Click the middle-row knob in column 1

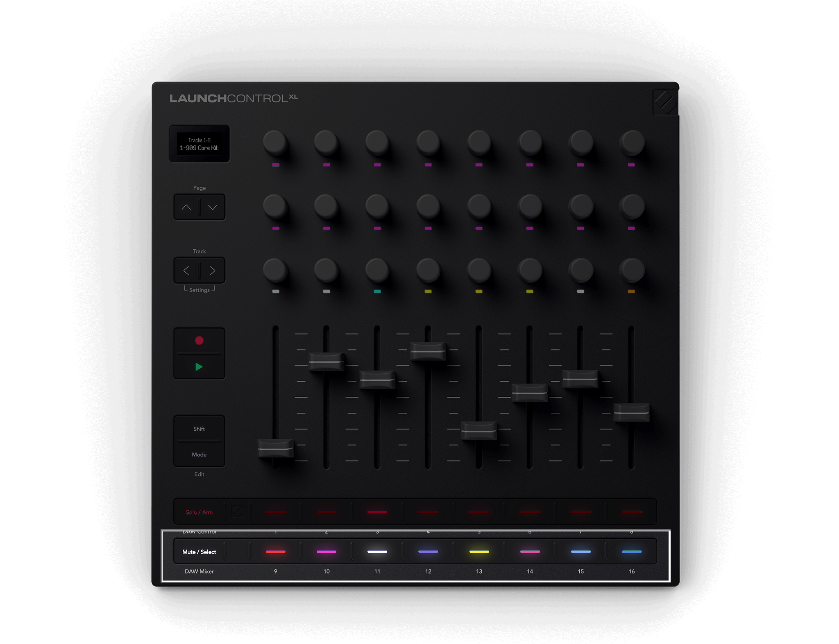[x=275, y=206]
